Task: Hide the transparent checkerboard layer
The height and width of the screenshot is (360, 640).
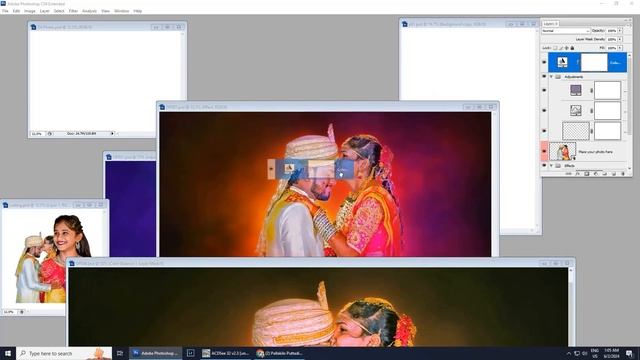Action: 544,131
